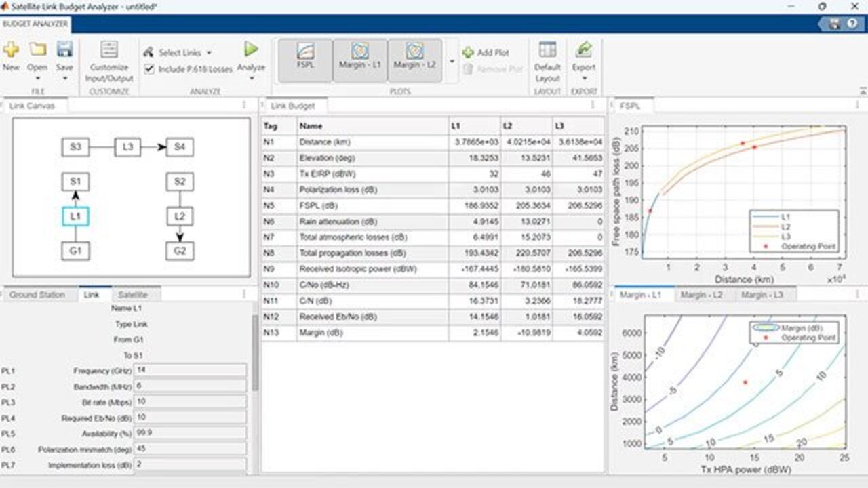Switch to the Ground Station tab
The width and height of the screenshot is (868, 488).
[37, 295]
